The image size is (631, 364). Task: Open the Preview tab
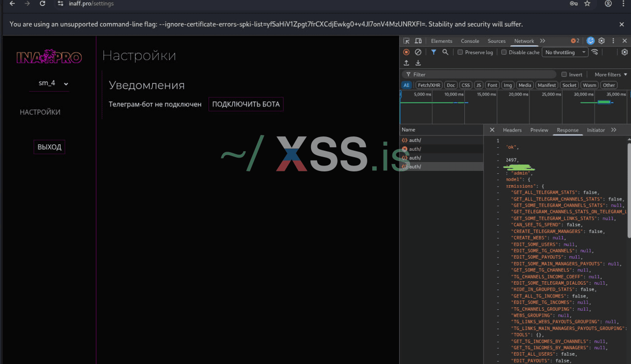(539, 130)
